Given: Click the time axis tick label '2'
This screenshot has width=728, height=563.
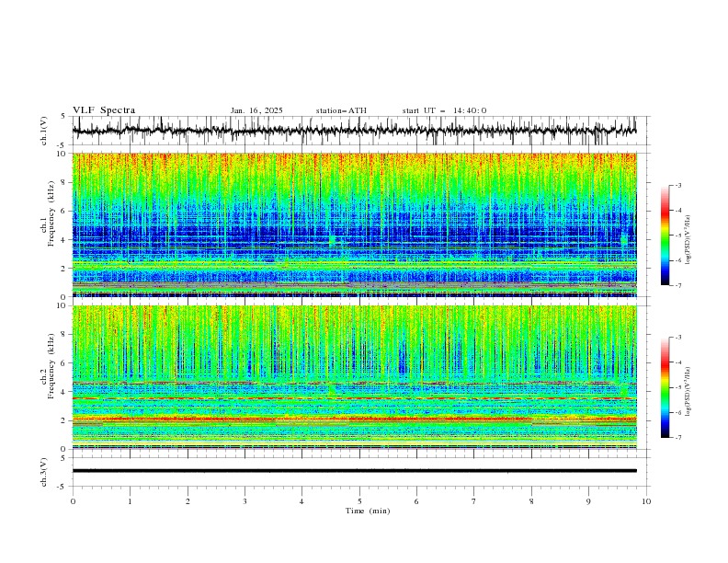Looking at the screenshot, I should pos(188,501).
